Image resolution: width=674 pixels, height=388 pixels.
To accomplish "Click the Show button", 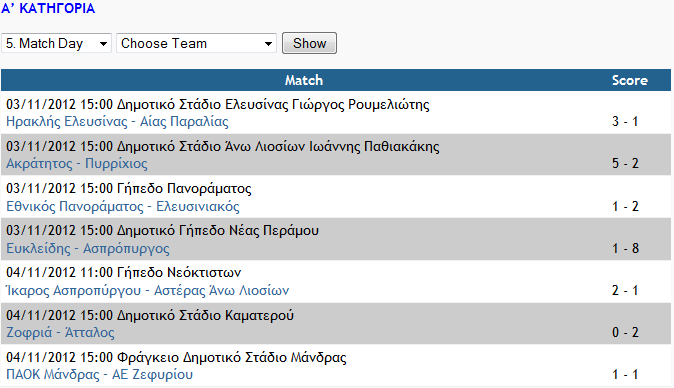I will [x=309, y=43].
